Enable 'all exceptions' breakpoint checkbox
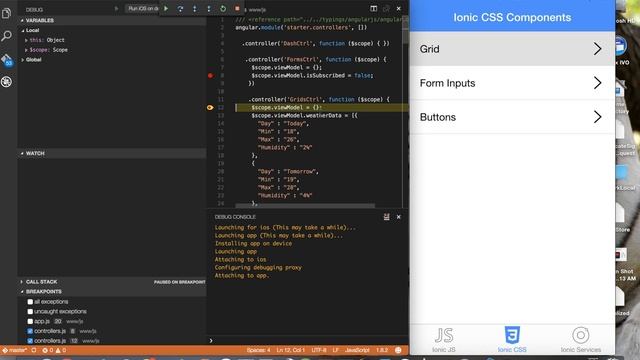This screenshot has width=640, height=360. (30, 302)
